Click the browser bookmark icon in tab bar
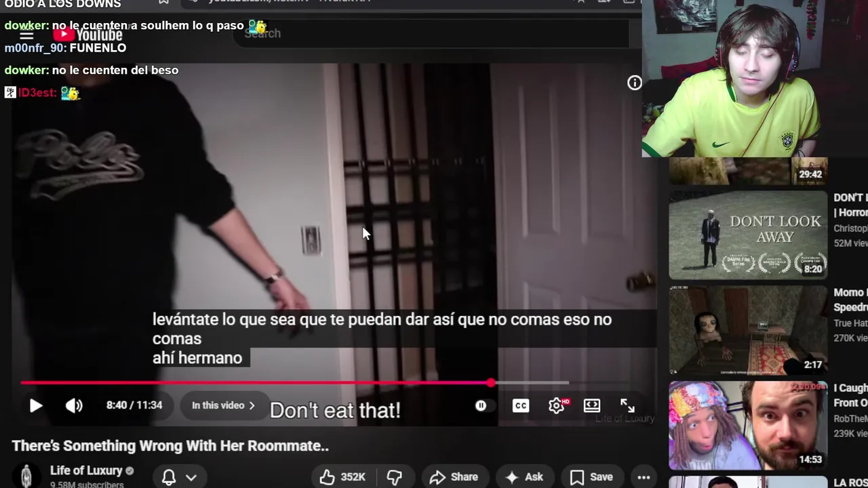This screenshot has width=868, height=488. (163, 3)
